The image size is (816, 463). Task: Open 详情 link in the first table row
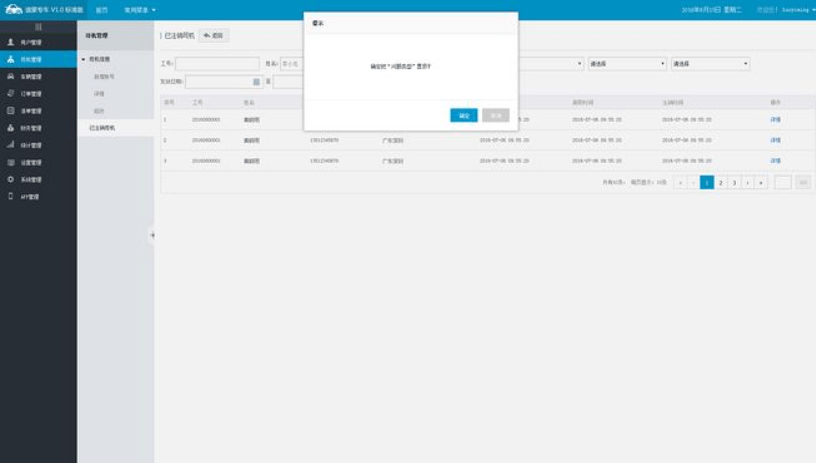tap(775, 119)
